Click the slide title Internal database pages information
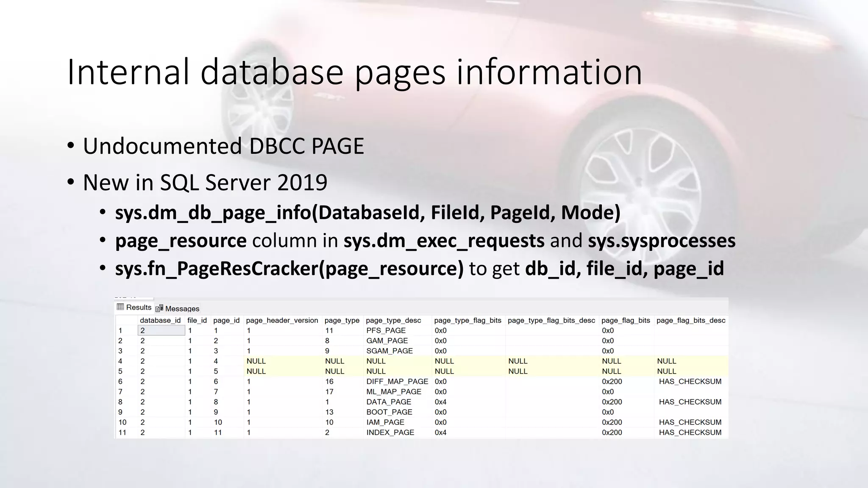This screenshot has width=868, height=488. pyautogui.click(x=354, y=72)
